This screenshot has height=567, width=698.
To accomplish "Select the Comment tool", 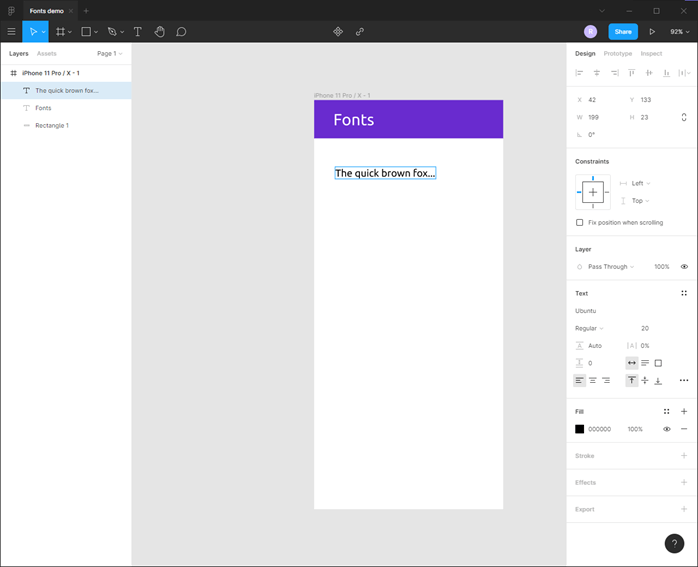I will tap(181, 32).
